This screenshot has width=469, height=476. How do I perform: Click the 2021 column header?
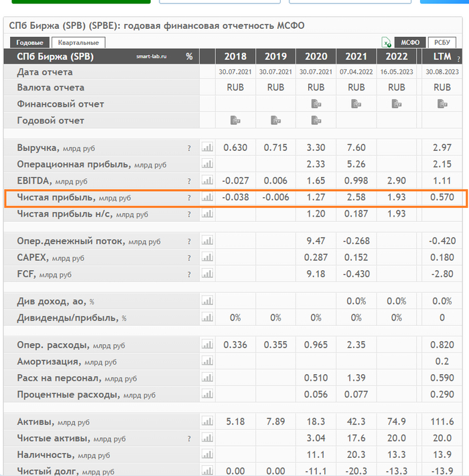(356, 56)
